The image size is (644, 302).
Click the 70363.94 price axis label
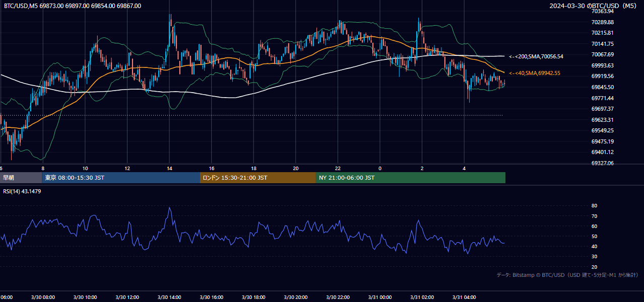(603, 11)
